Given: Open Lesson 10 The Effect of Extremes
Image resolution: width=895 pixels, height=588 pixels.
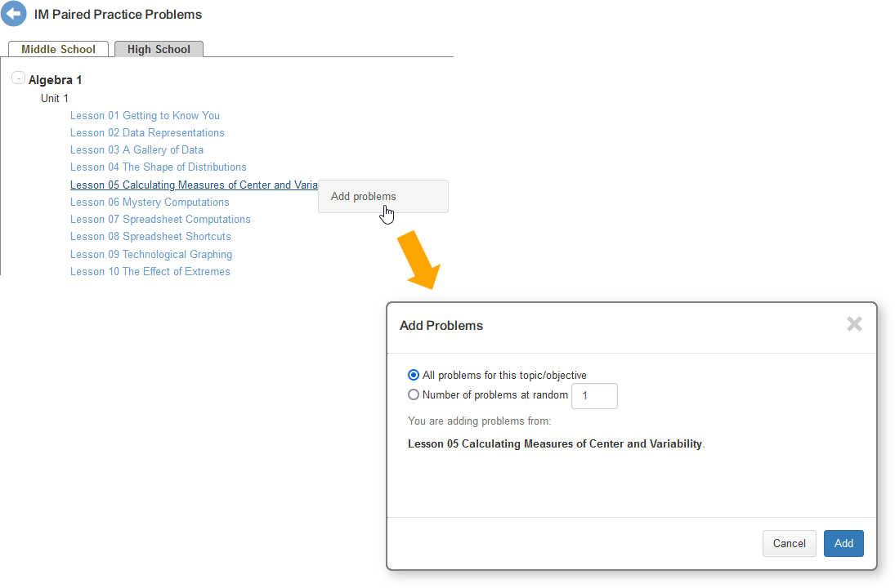Looking at the screenshot, I should pyautogui.click(x=150, y=272).
